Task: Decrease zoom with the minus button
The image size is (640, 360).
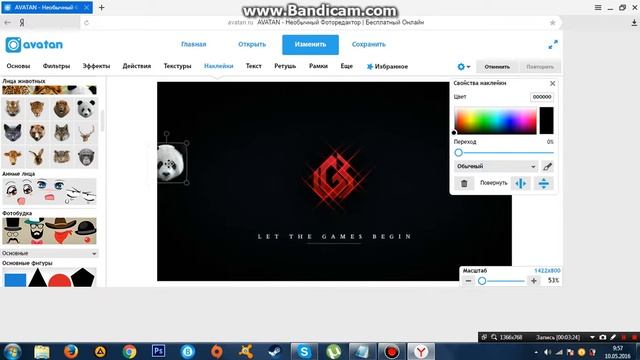Action: [469, 281]
